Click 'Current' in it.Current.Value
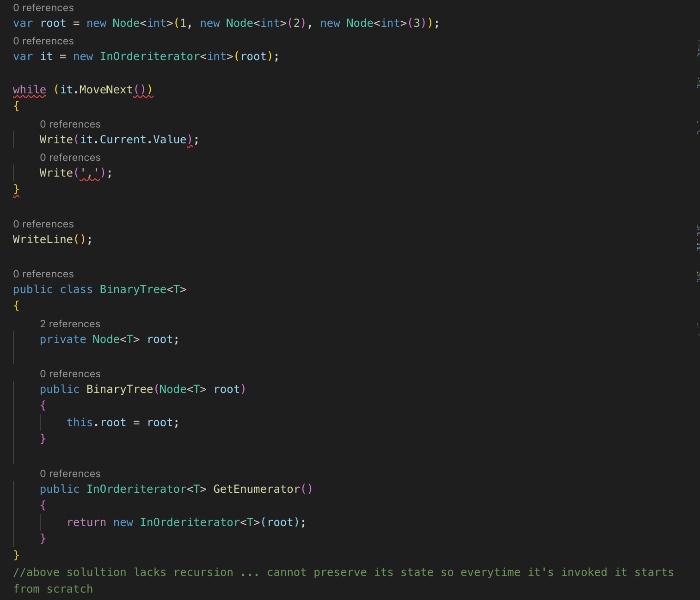 click(x=123, y=140)
